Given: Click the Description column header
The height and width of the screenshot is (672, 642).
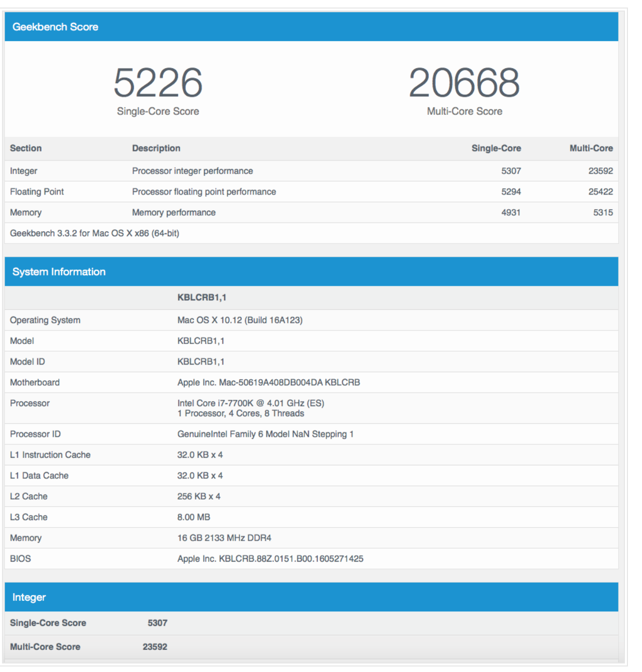Looking at the screenshot, I should tap(156, 148).
